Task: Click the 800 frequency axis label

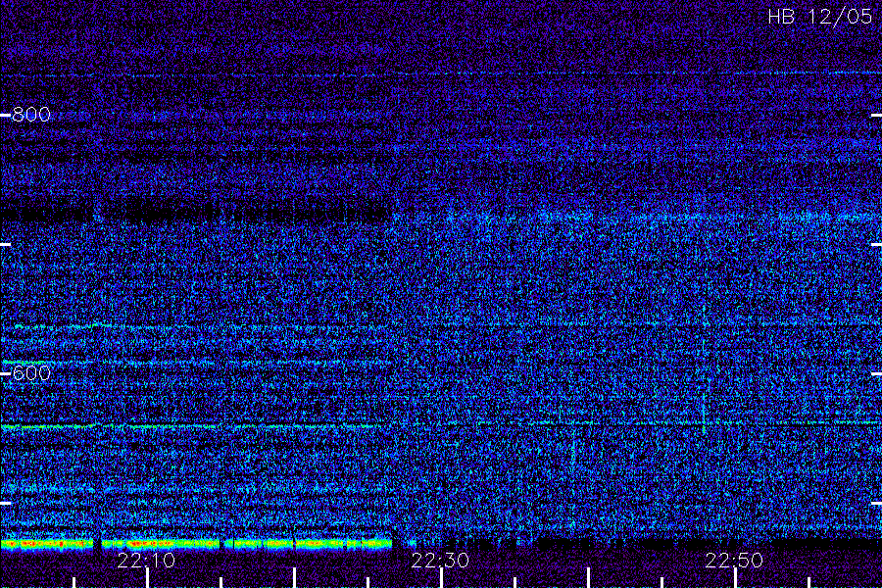Action: [31, 115]
